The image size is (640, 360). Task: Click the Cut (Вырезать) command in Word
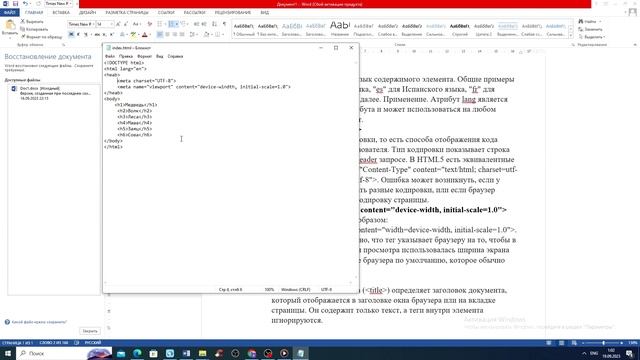32,21
